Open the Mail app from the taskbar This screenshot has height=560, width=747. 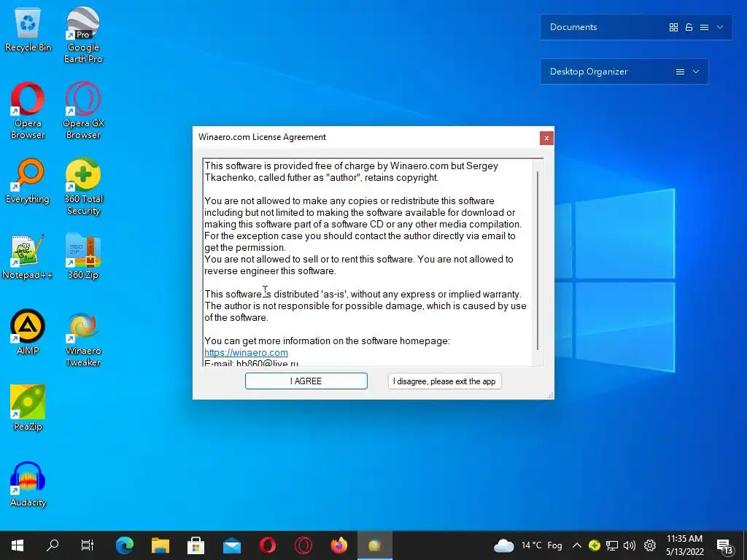pyautogui.click(x=232, y=545)
